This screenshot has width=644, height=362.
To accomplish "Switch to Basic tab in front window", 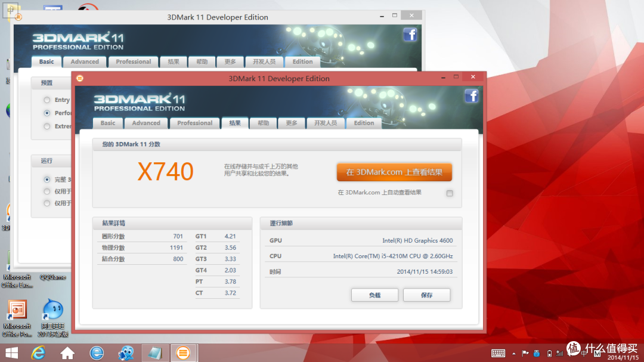I will pos(108,123).
